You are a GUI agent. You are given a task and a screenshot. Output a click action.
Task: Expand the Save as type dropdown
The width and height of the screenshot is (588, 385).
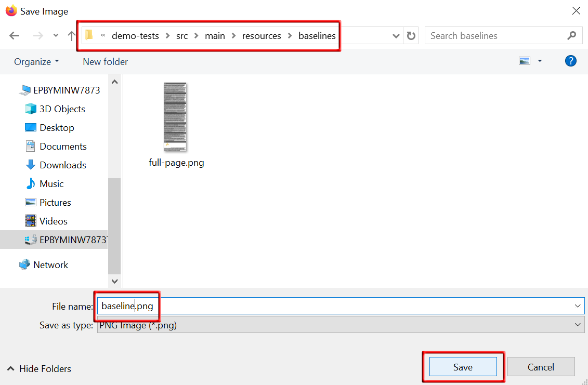(x=578, y=325)
